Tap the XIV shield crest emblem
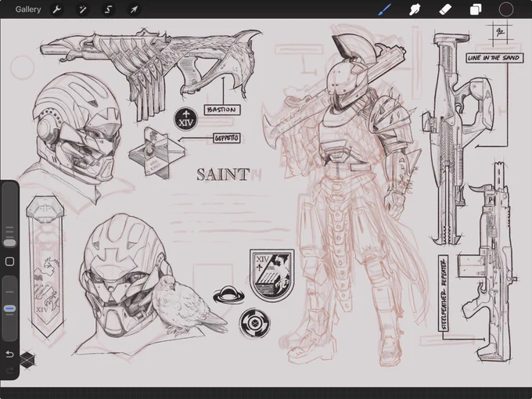The width and height of the screenshot is (532, 399). point(271,275)
